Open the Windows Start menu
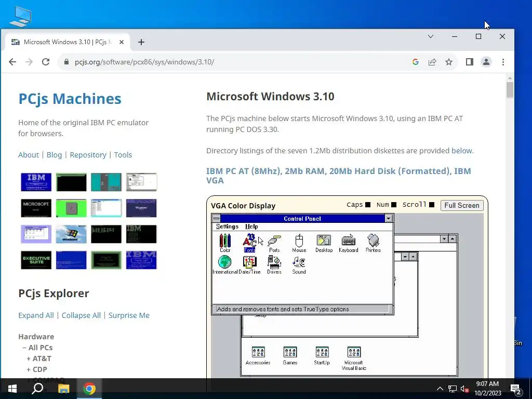 pyautogui.click(x=12, y=389)
